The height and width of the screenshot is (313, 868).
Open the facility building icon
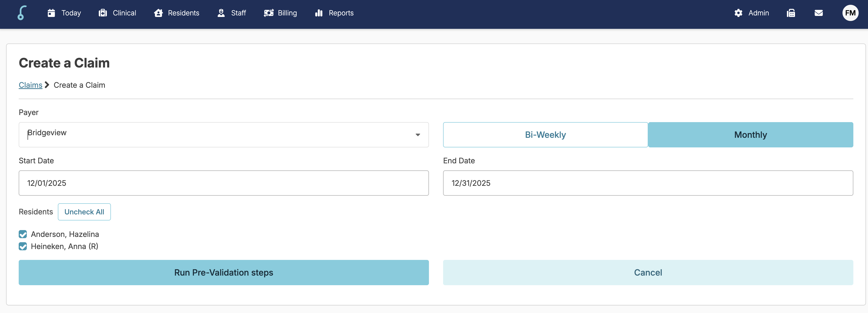[x=791, y=13]
